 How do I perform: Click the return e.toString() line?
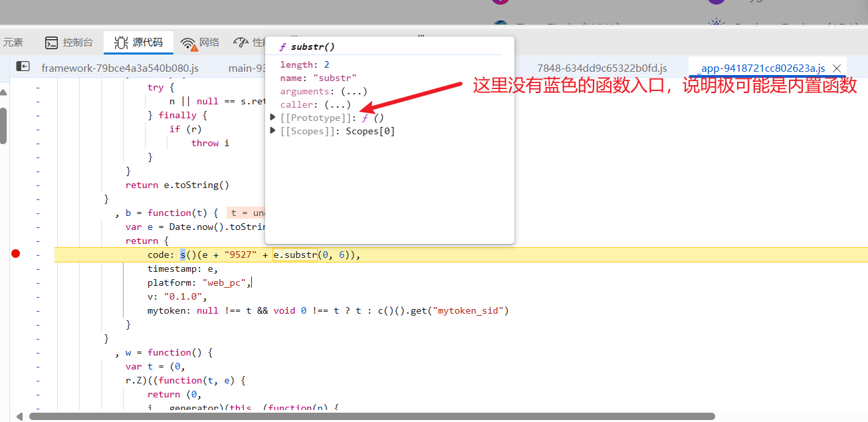tap(177, 185)
